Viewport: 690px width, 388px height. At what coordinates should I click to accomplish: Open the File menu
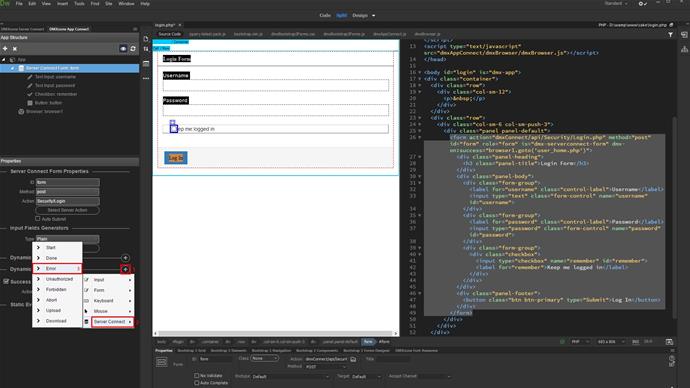point(19,4)
